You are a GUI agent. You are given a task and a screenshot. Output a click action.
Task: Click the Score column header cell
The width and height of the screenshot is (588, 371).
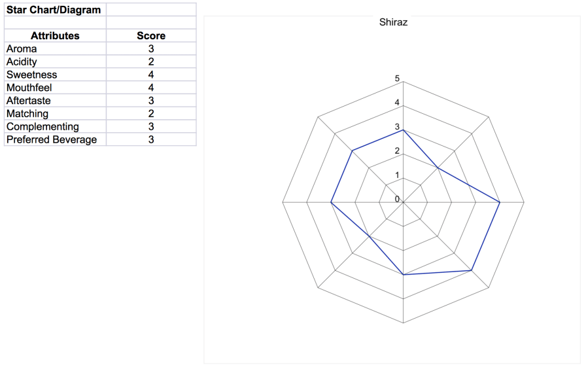pos(151,36)
